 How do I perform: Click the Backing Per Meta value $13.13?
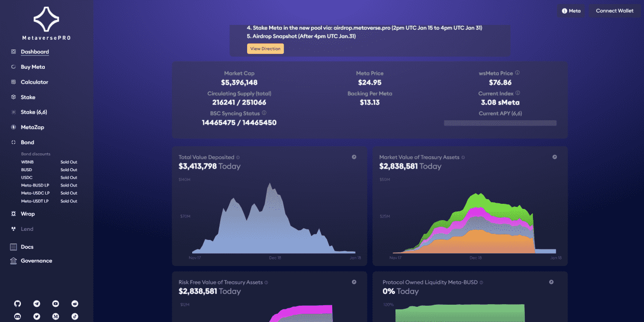(370, 102)
